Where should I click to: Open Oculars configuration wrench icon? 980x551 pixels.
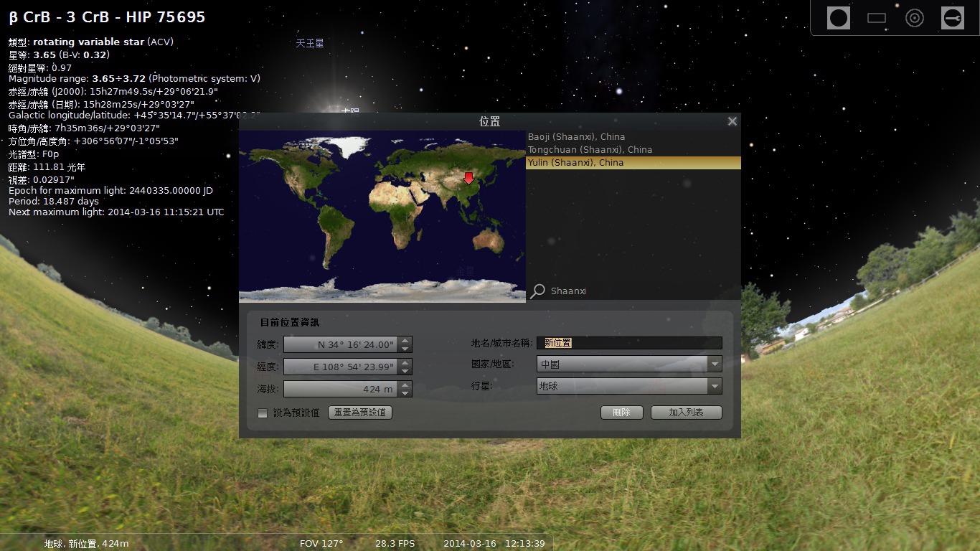point(953,18)
